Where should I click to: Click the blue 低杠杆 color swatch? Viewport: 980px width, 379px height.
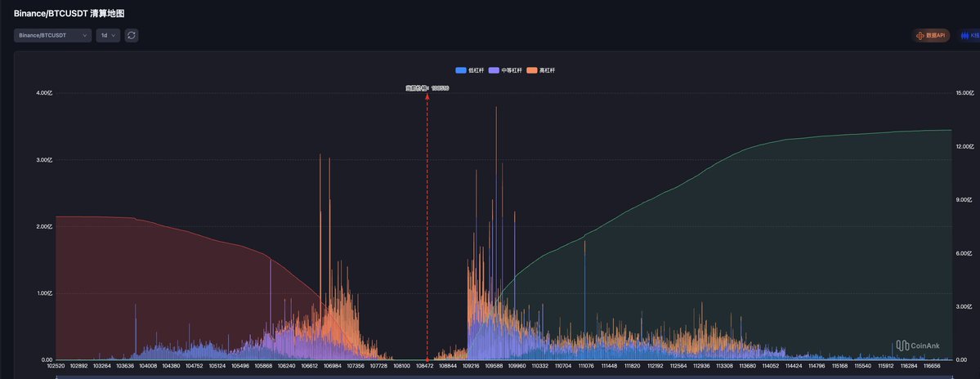coord(460,70)
